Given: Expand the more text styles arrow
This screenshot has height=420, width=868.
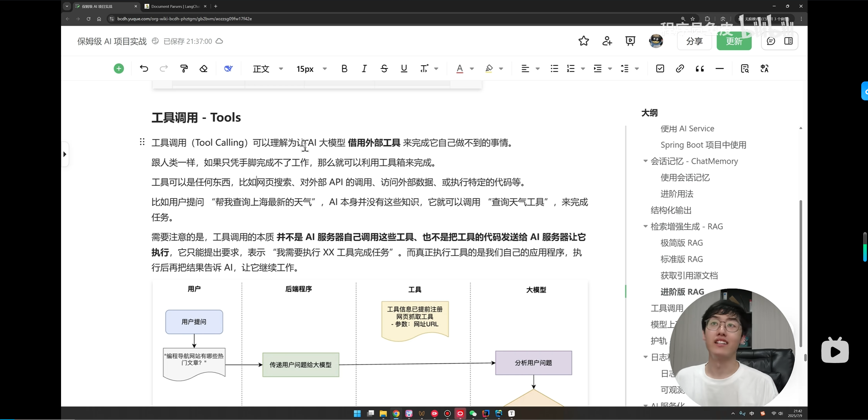Looking at the screenshot, I should tap(436, 69).
